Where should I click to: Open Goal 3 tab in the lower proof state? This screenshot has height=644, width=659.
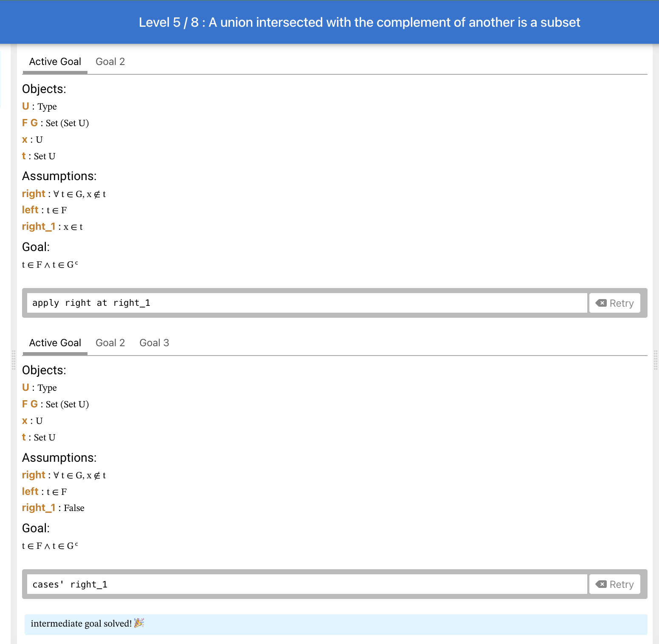(154, 343)
